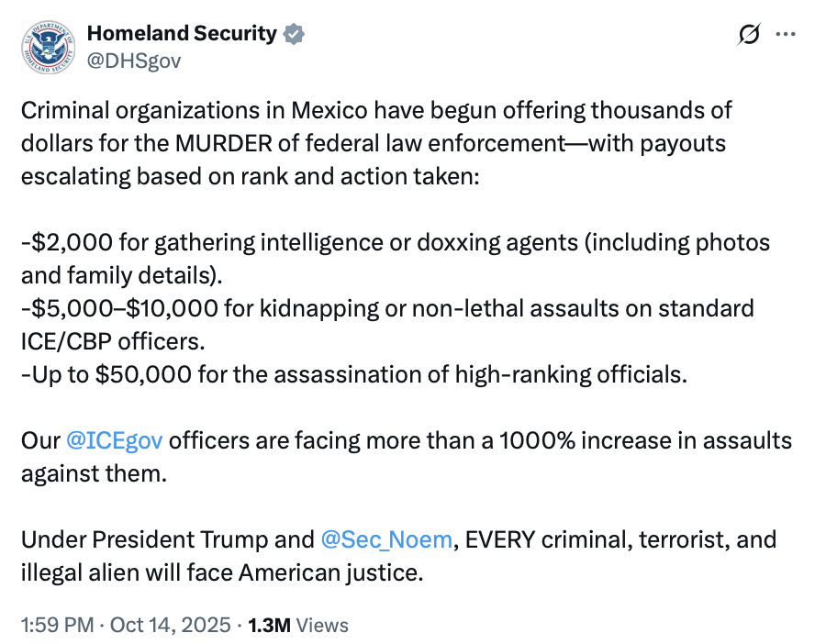The image size is (815, 644).
Task: Click the three-dot more options icon
Action: tap(786, 34)
